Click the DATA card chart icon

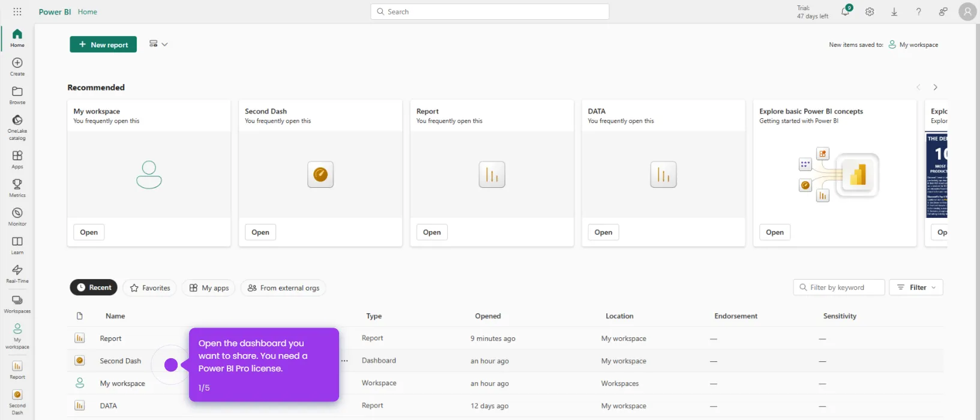point(664,175)
